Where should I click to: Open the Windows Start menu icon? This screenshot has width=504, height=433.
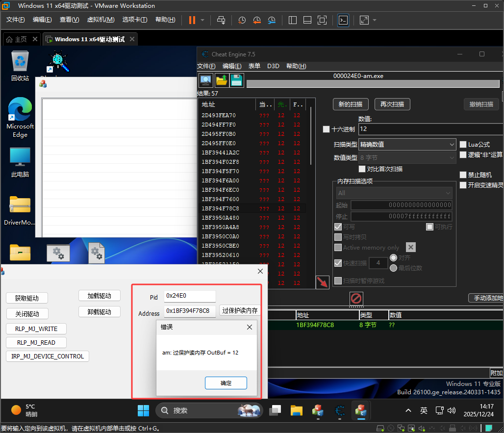[x=143, y=410]
